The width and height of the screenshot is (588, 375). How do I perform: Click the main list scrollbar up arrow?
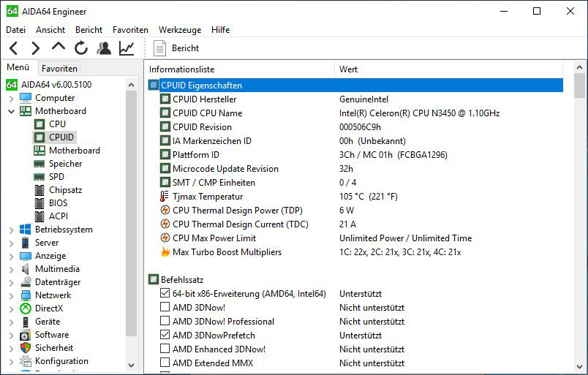[x=579, y=67]
